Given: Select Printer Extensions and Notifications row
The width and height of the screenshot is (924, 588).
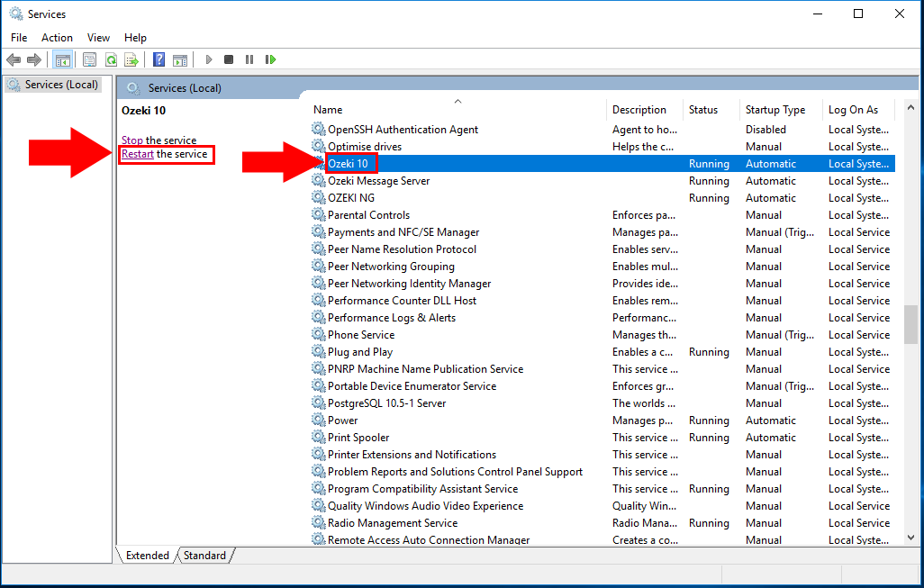Looking at the screenshot, I should (602, 454).
